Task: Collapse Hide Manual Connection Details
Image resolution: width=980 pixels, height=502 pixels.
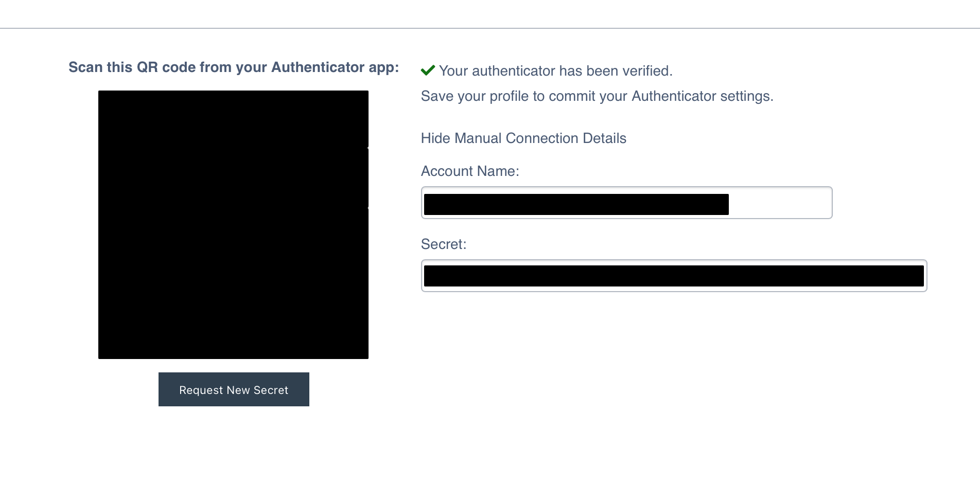Action: [523, 138]
